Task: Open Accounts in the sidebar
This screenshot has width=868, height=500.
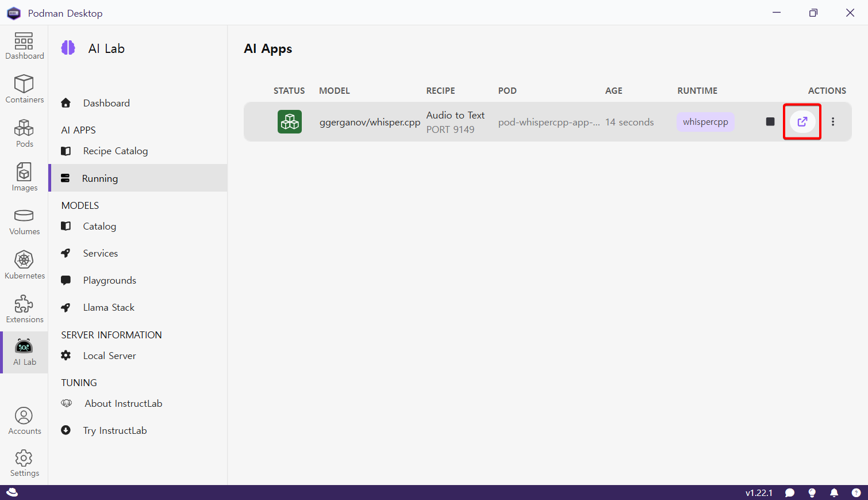Action: click(24, 421)
